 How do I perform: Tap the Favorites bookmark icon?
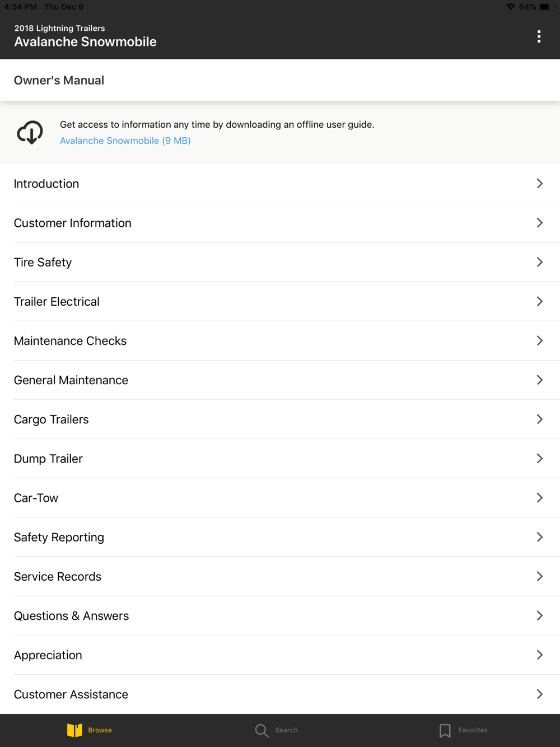445,730
